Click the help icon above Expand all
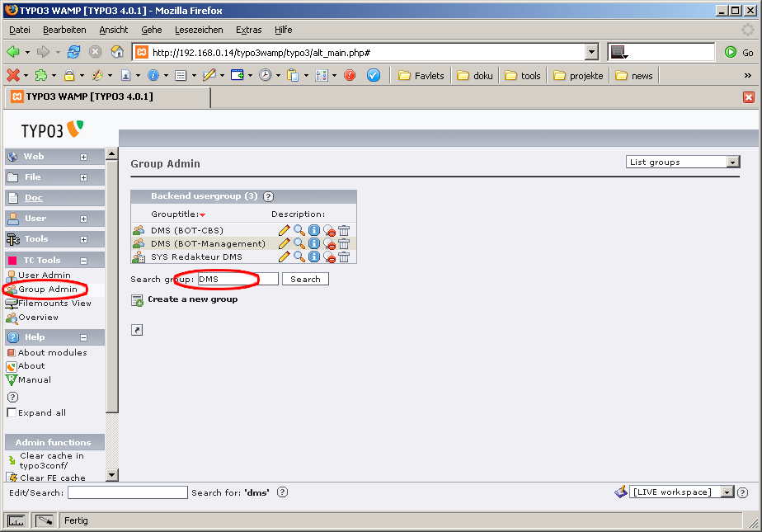The width and height of the screenshot is (762, 532). 12,397
